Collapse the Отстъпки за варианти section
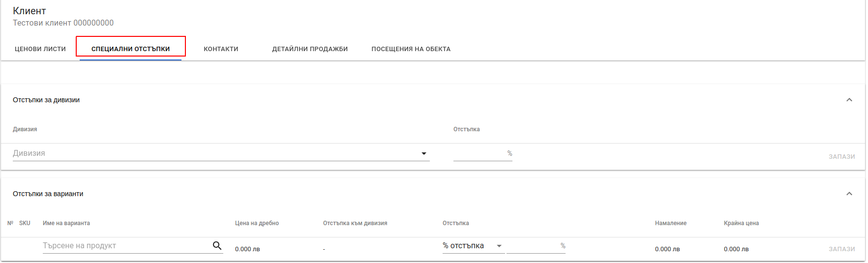868x263 pixels. [x=849, y=194]
